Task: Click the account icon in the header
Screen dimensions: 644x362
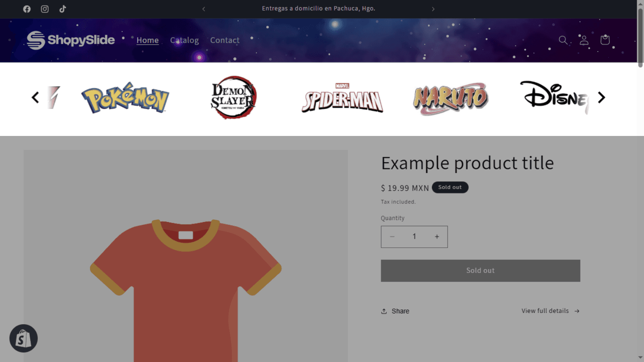Action: click(x=584, y=40)
